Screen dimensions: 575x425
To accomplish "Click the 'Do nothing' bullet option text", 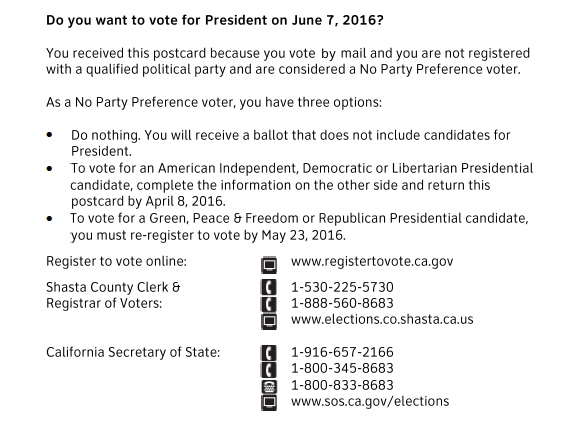I will (x=290, y=143).
